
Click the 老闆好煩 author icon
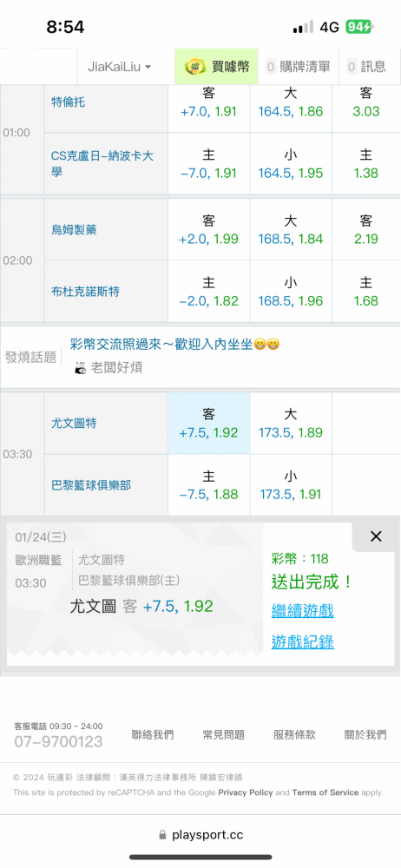[81, 368]
